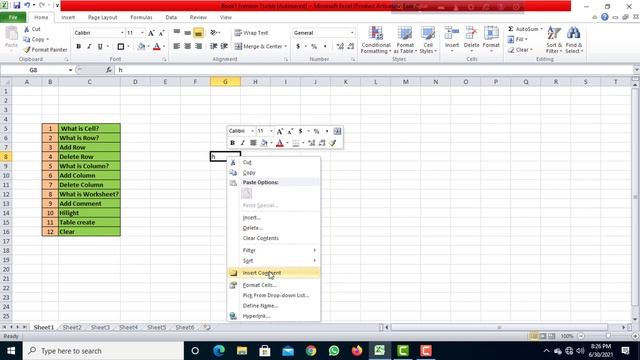Viewport: 640px width, 360px height.
Task: Open the Font size dropdown in ribbon
Action: (142, 33)
